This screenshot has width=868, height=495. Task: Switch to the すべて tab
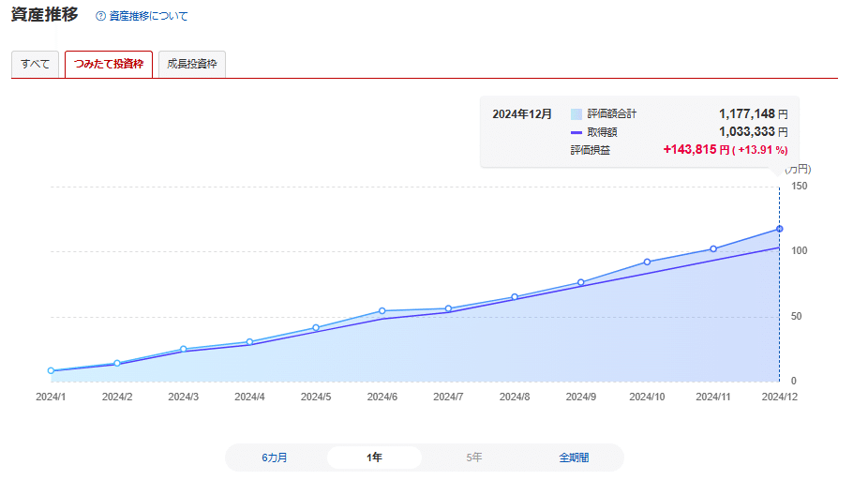(x=35, y=65)
